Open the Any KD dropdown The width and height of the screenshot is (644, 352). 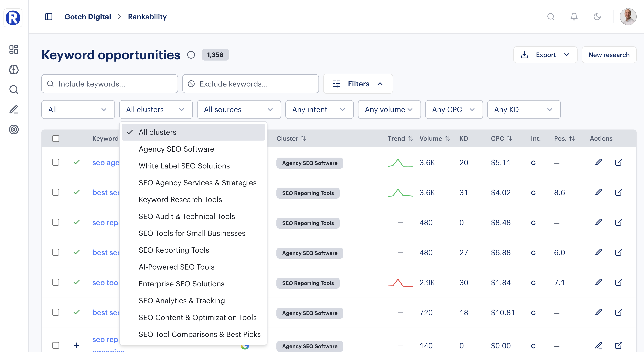click(524, 109)
